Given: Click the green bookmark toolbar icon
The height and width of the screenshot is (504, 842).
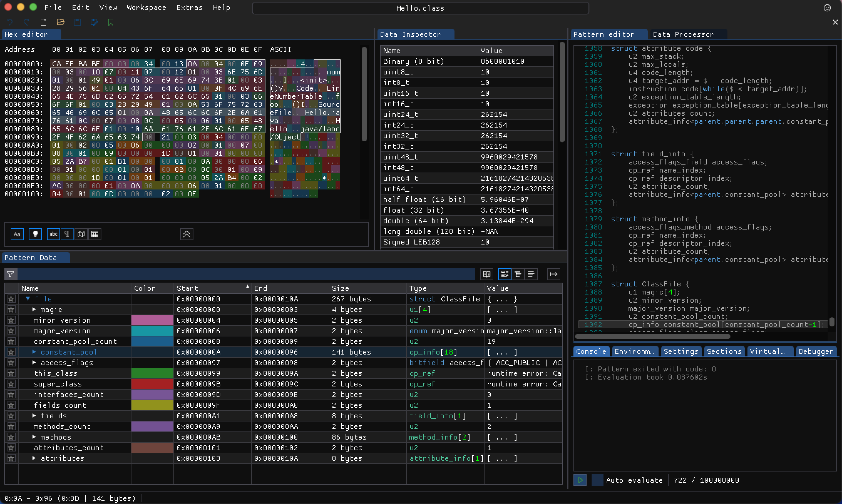Looking at the screenshot, I should click(111, 23).
